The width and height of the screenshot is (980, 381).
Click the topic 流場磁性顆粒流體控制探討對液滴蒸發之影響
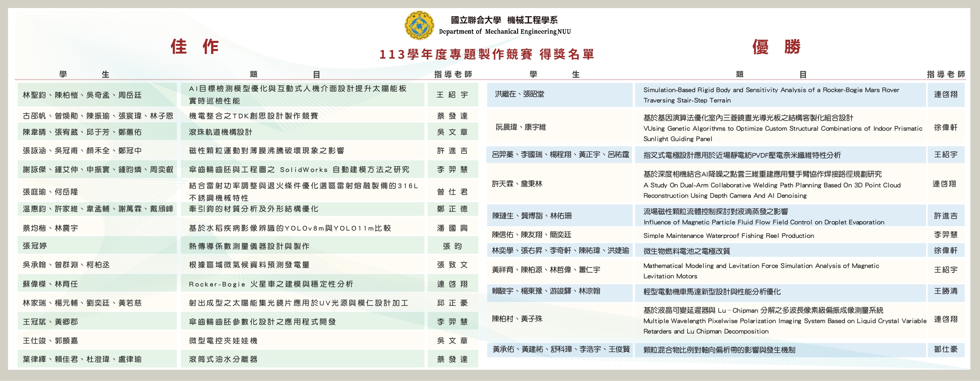pyautogui.click(x=764, y=217)
